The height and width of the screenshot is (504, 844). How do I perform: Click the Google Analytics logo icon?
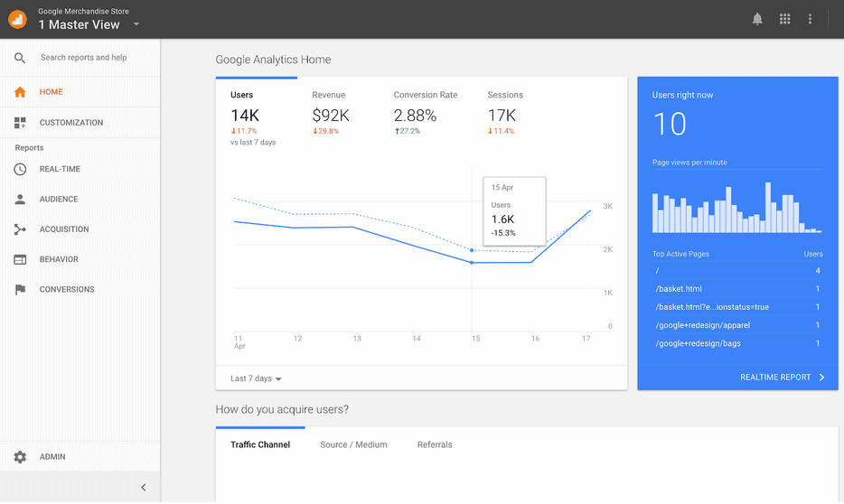[x=17, y=19]
